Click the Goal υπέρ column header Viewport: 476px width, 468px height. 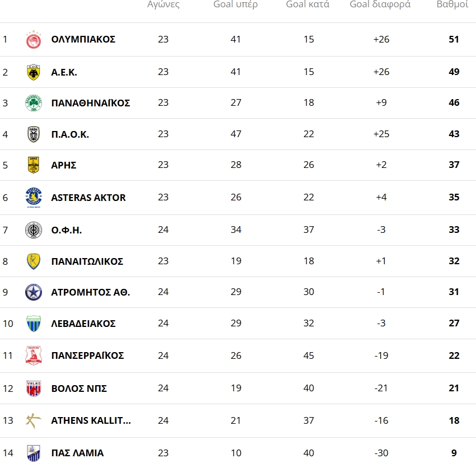[236, 5]
